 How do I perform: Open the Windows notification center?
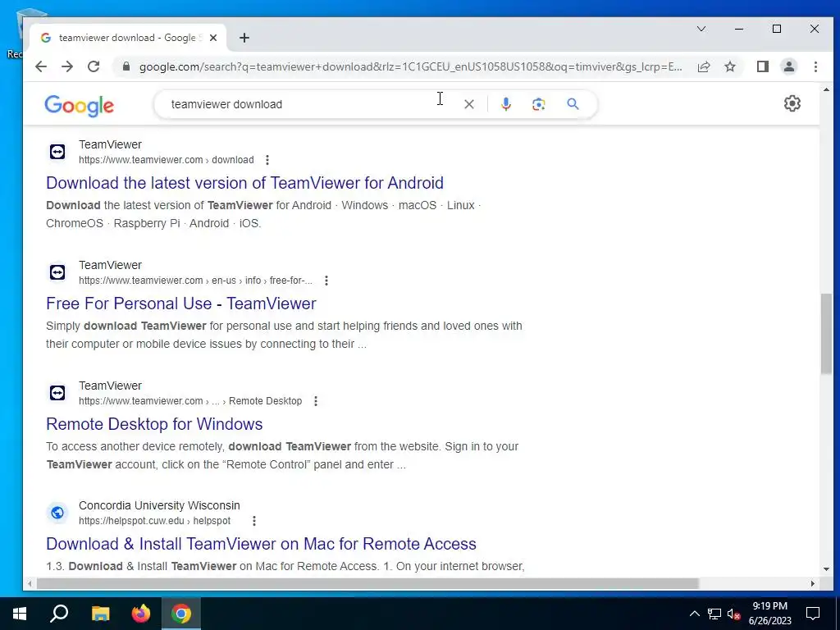pos(813,614)
